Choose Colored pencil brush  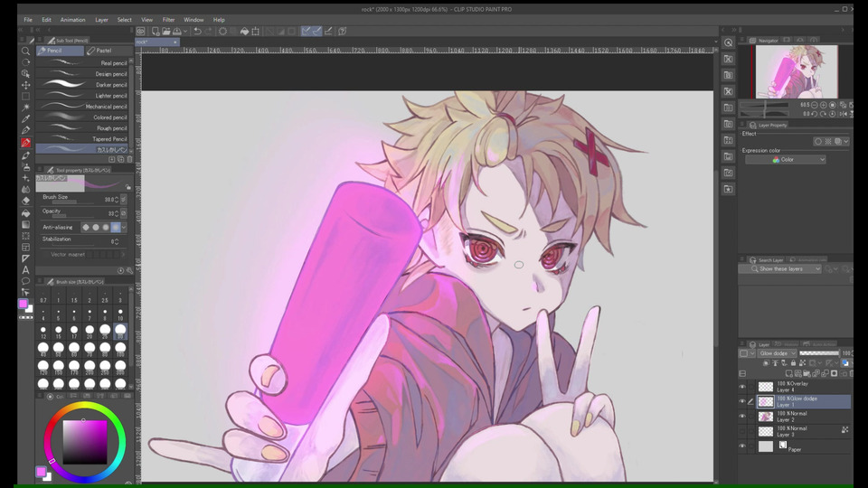point(83,117)
